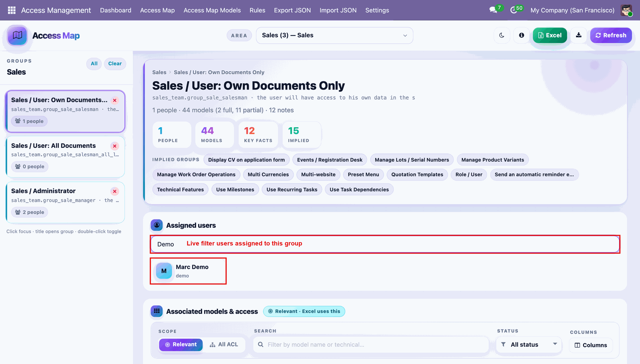The width and height of the screenshot is (640, 364).
Task: Click the Assigned users section icon
Action: (x=157, y=225)
